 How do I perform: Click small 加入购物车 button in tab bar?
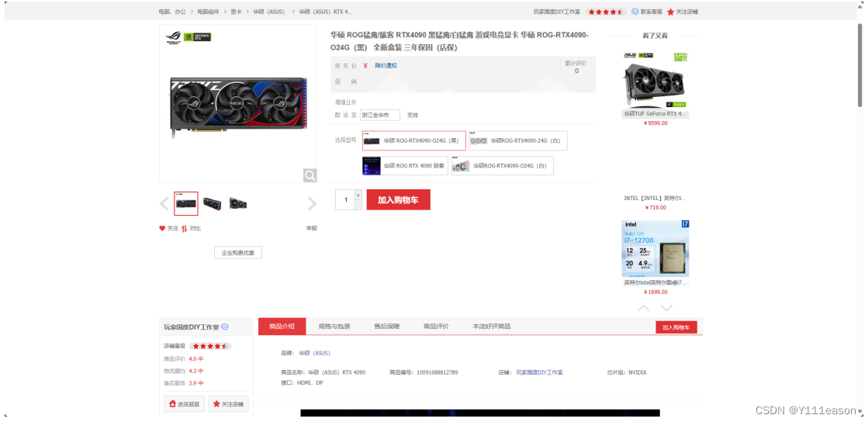[676, 327]
